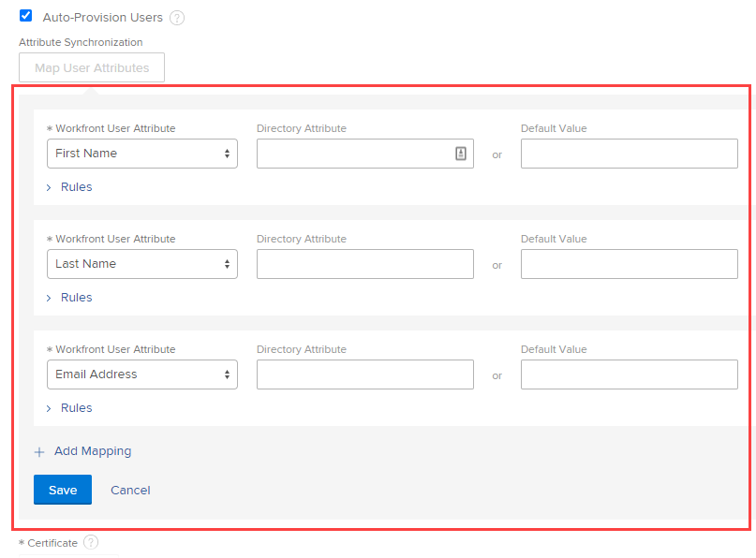Open the Last Name attribute dropdown
This screenshot has width=756, height=558.
coord(142,264)
